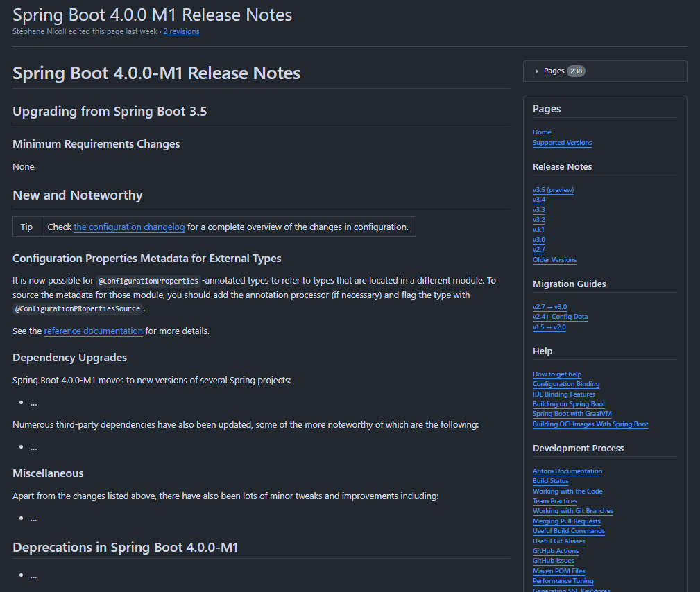Expand the Pages 238 disclosure triangle

(x=536, y=71)
